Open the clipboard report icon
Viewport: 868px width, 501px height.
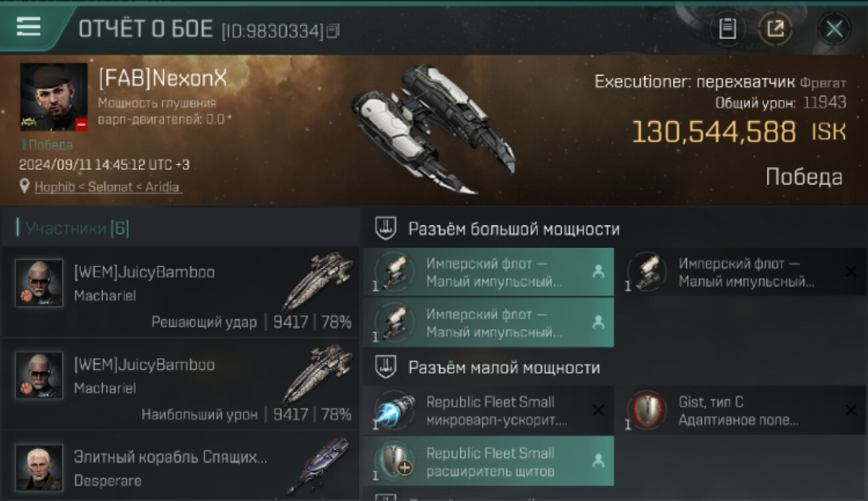727,29
